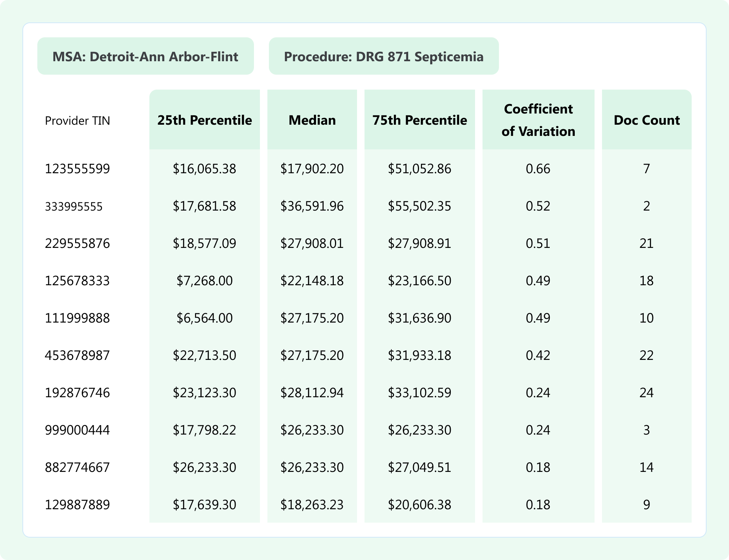The height and width of the screenshot is (560, 729).
Task: Click the 75th Percentile column header
Action: pos(419,120)
